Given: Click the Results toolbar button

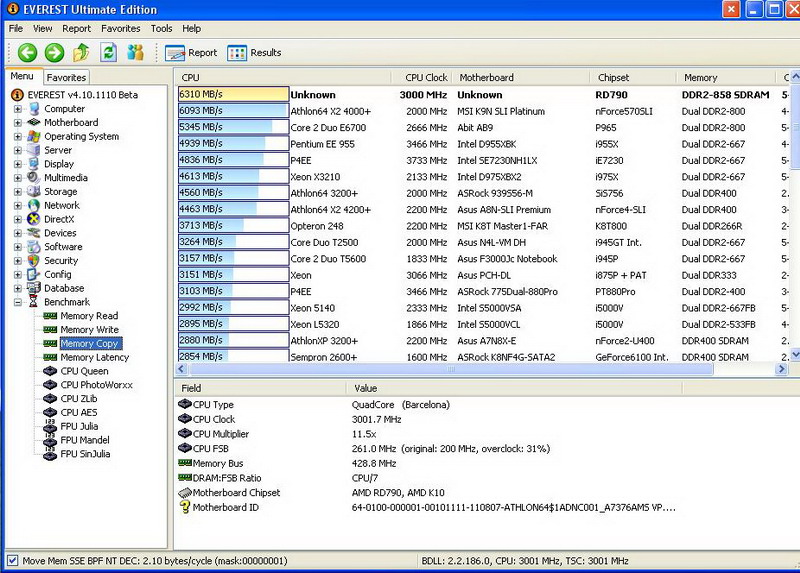Looking at the screenshot, I should [x=254, y=53].
